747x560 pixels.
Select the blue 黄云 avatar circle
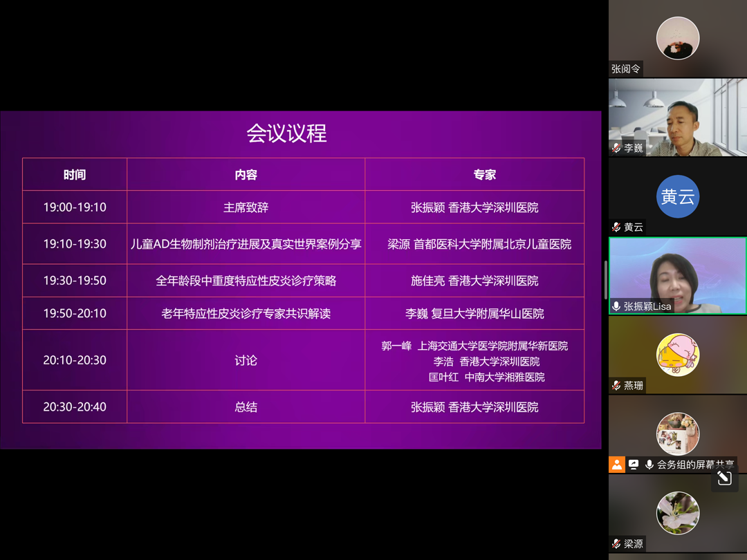677,196
